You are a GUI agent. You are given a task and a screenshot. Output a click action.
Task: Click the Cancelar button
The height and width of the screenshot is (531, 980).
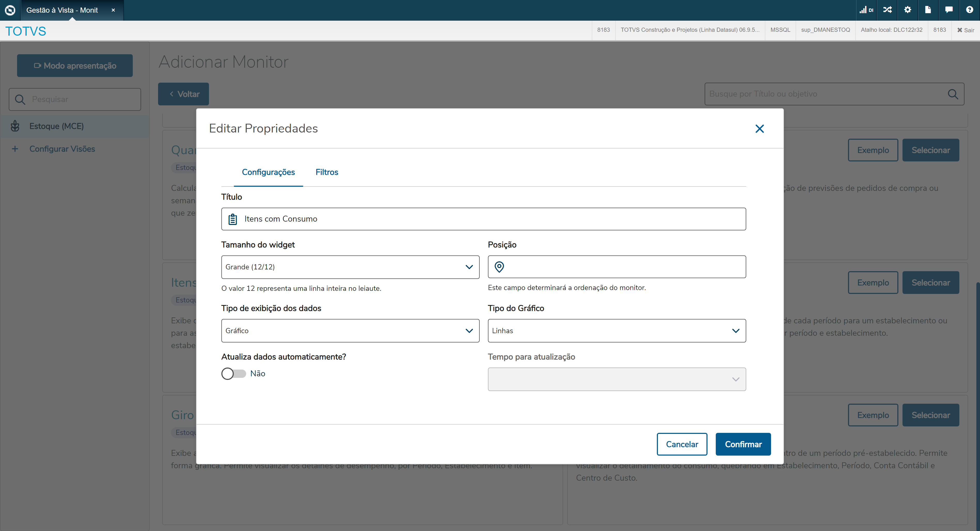pos(681,444)
